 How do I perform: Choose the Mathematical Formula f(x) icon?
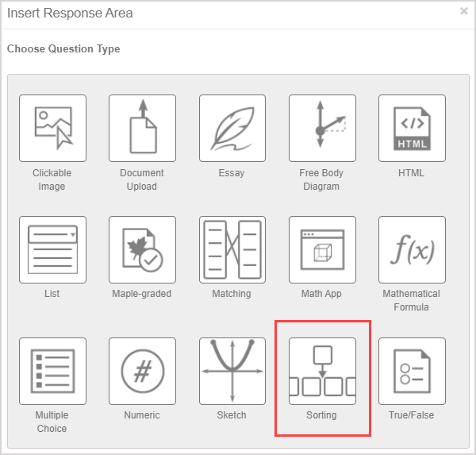click(412, 249)
